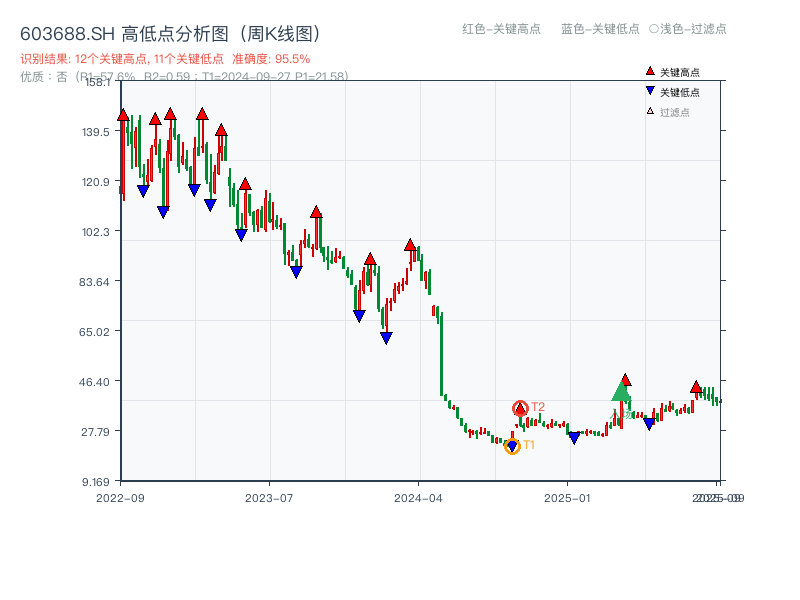Select the T1 orange circled marker

(x=511, y=444)
